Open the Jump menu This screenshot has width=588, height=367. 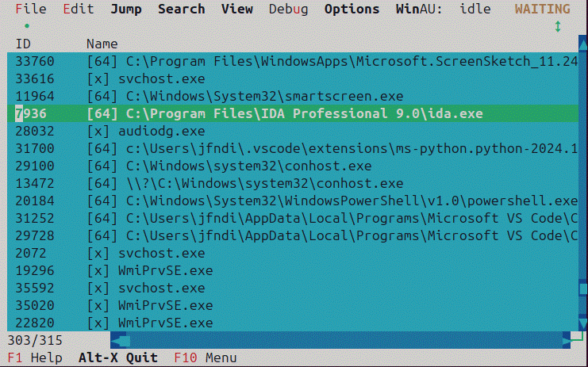pos(126,10)
